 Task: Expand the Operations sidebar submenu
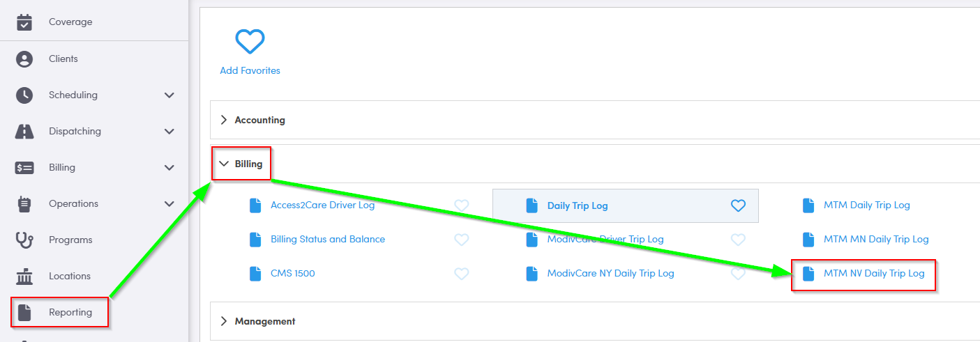(169, 204)
